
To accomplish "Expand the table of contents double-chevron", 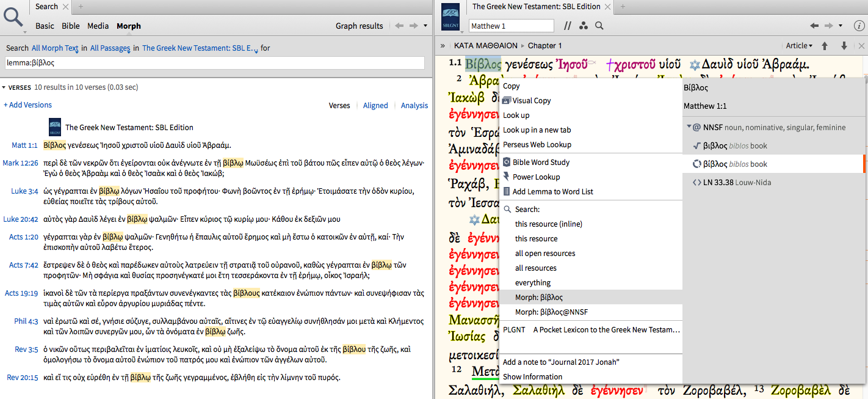I will [x=443, y=46].
